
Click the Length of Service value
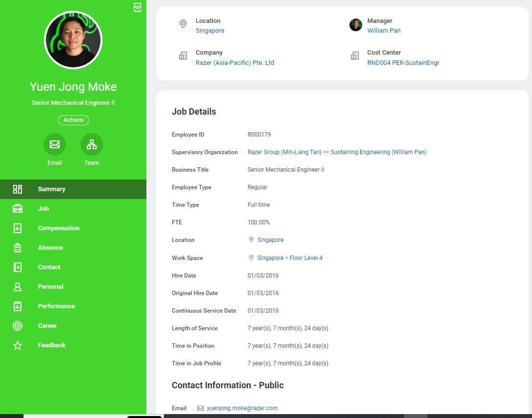coord(287,328)
